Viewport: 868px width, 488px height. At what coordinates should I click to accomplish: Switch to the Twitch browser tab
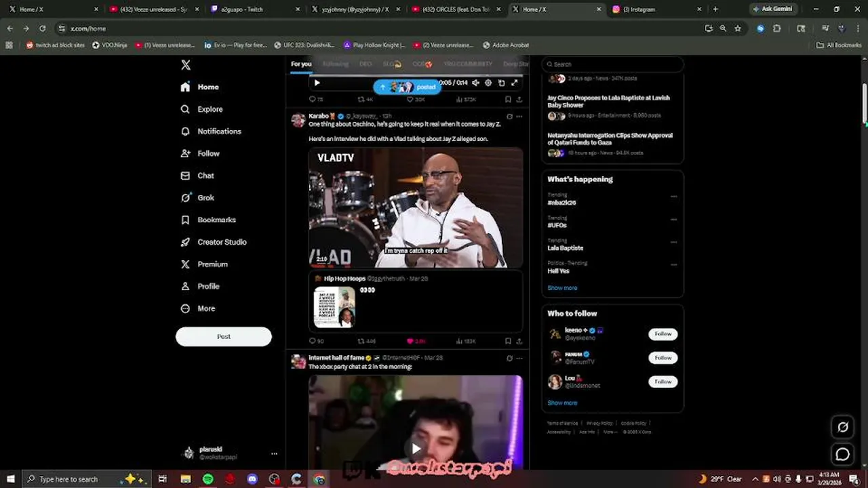point(255,9)
